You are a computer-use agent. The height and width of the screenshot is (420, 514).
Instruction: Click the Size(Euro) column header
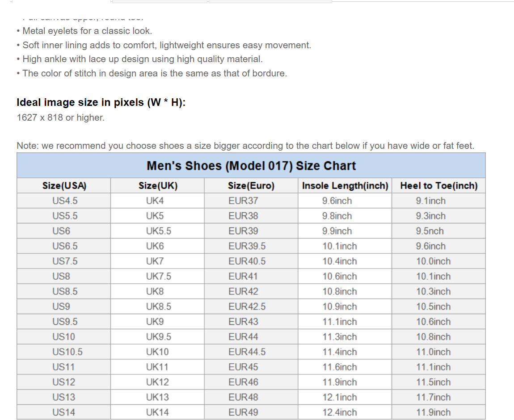(251, 186)
